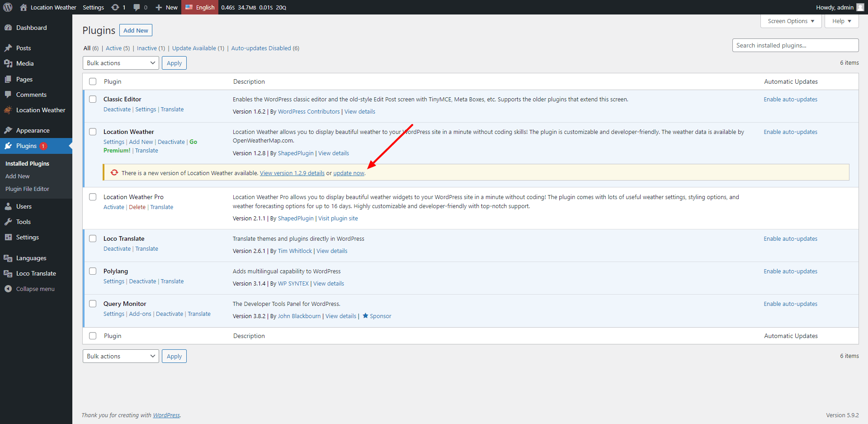
Task: Open the Location Weather sidebar icon
Action: (x=8, y=110)
